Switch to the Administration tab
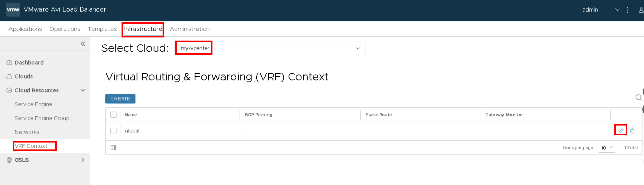 (190, 29)
